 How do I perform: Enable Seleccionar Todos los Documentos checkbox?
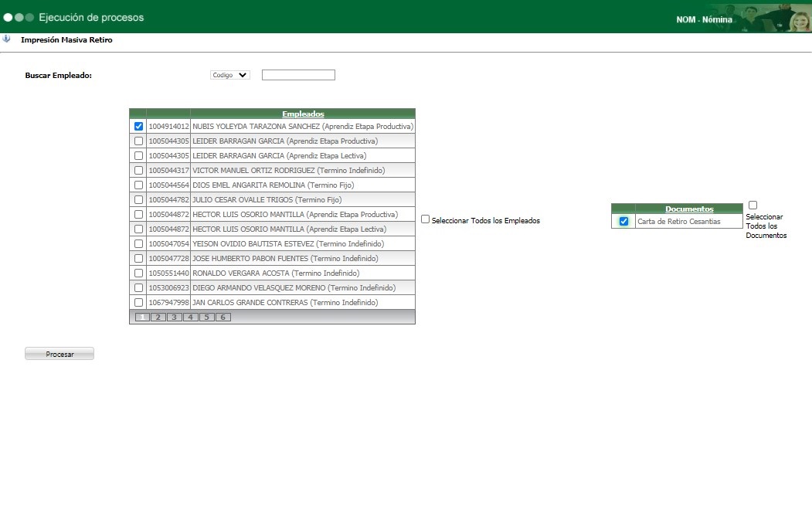click(x=753, y=205)
